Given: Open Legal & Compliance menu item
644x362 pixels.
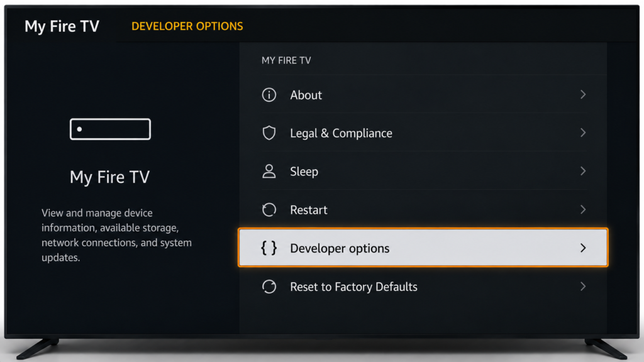Looking at the screenshot, I should tap(424, 133).
